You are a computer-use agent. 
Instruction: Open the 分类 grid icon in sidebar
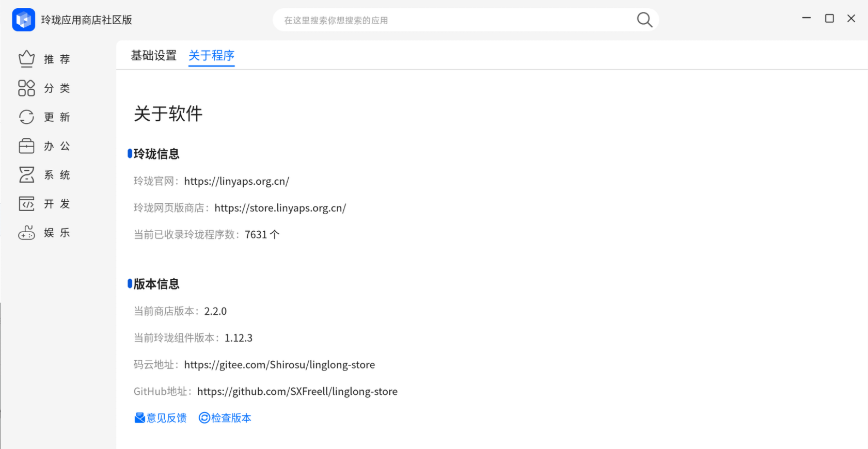pos(26,88)
